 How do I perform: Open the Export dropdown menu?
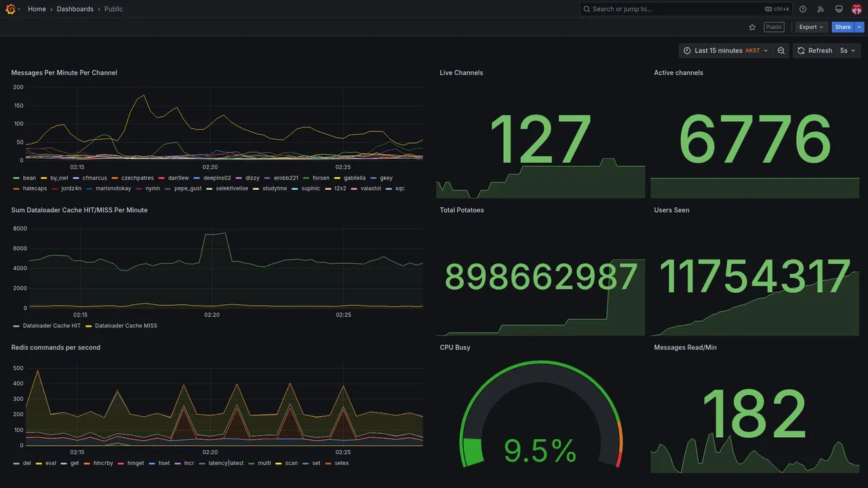(x=811, y=27)
